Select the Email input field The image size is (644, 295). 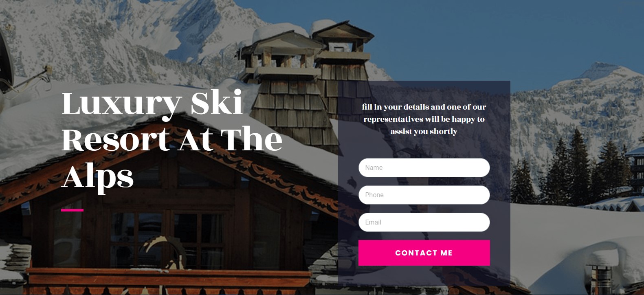click(x=424, y=222)
